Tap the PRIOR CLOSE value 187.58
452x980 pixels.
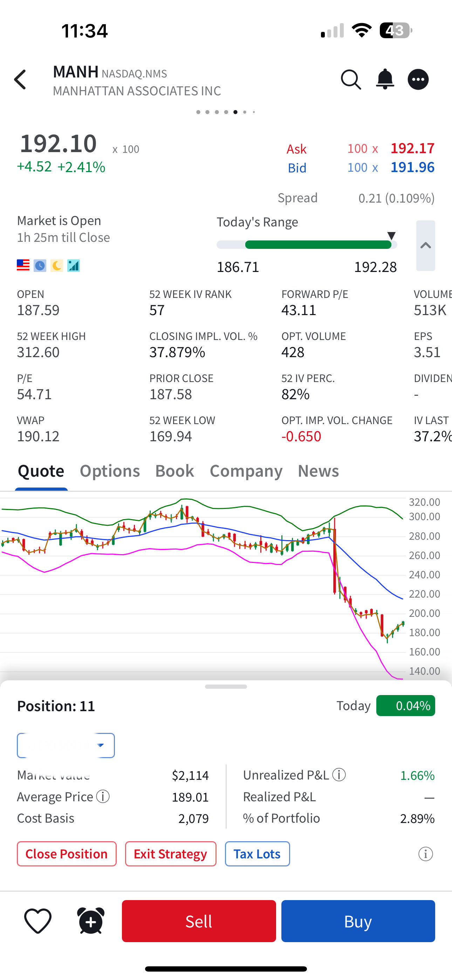pyautogui.click(x=170, y=394)
